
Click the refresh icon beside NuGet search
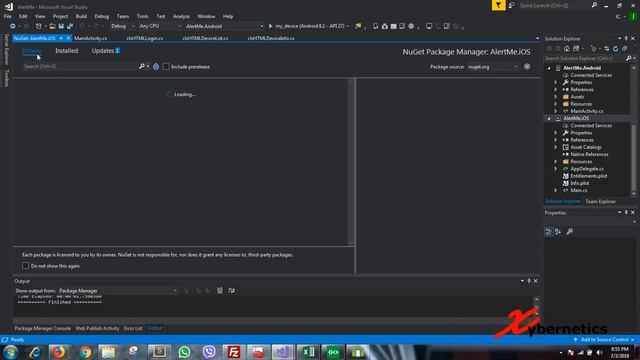156,67
